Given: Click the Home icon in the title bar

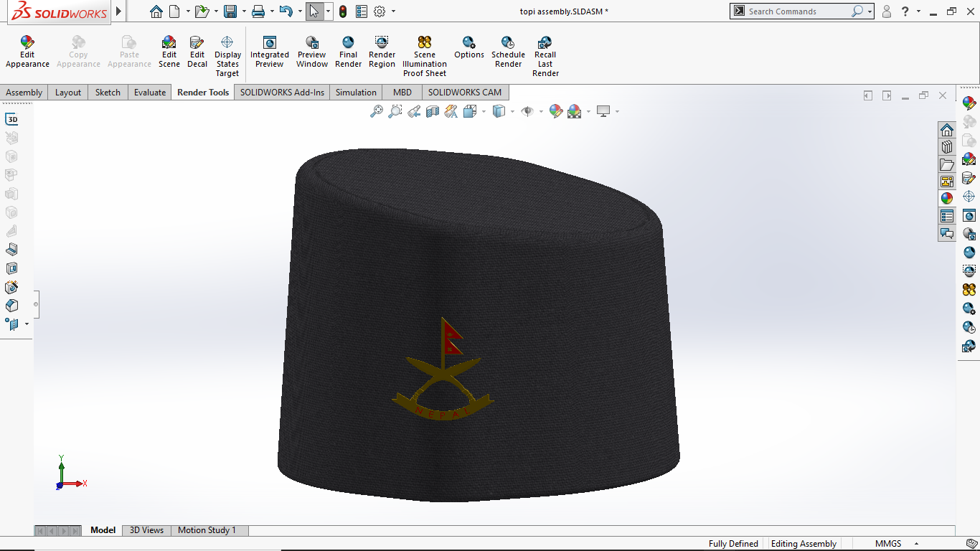Looking at the screenshot, I should pyautogui.click(x=156, y=11).
